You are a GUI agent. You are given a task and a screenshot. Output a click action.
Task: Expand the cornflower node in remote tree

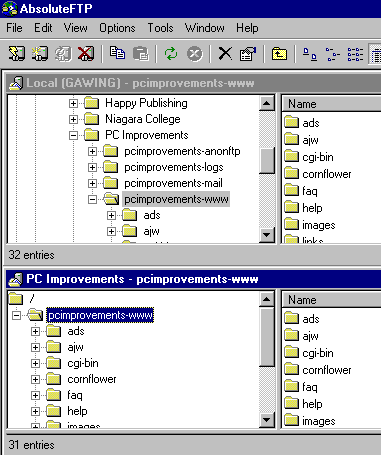(x=35, y=379)
